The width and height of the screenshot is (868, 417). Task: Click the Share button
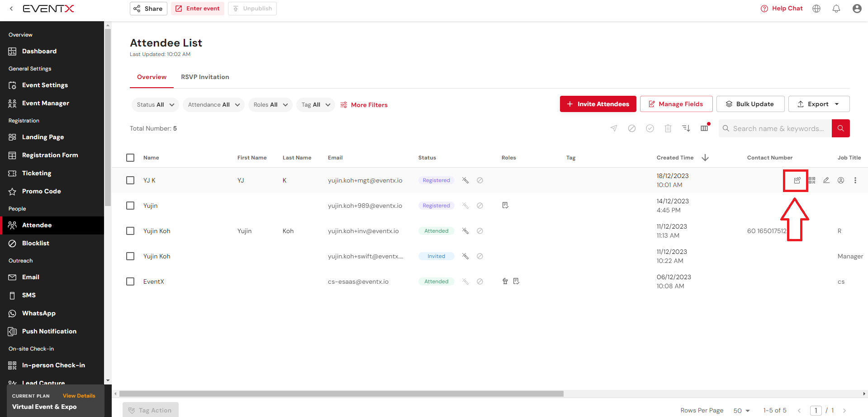pos(148,9)
